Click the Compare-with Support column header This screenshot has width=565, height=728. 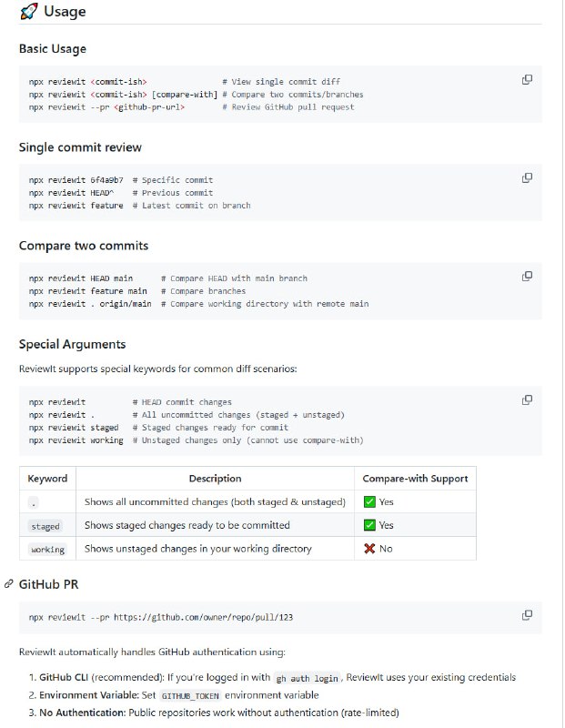click(415, 478)
